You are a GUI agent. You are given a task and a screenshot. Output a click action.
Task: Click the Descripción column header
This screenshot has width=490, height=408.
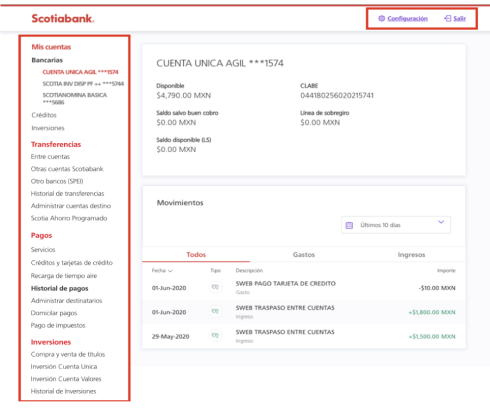point(249,271)
